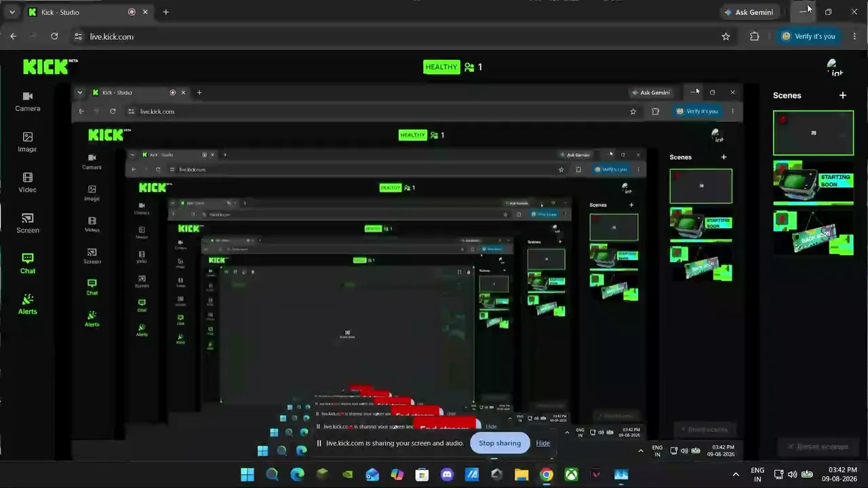This screenshot has width=868, height=488.
Task: View site information for live.kick.com
Action: click(78, 37)
